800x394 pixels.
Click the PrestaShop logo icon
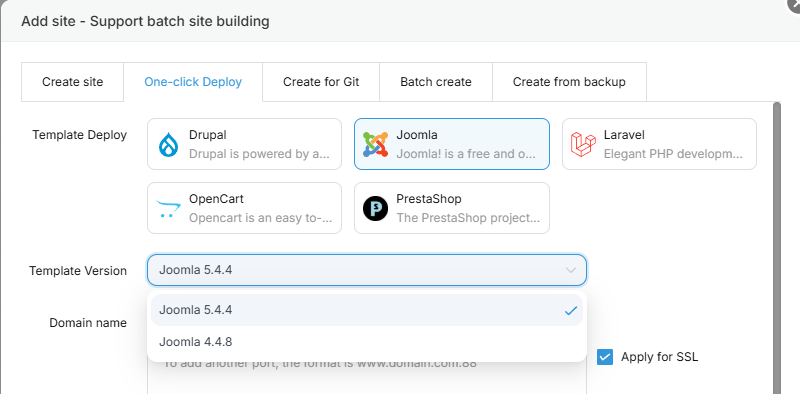pyautogui.click(x=376, y=208)
